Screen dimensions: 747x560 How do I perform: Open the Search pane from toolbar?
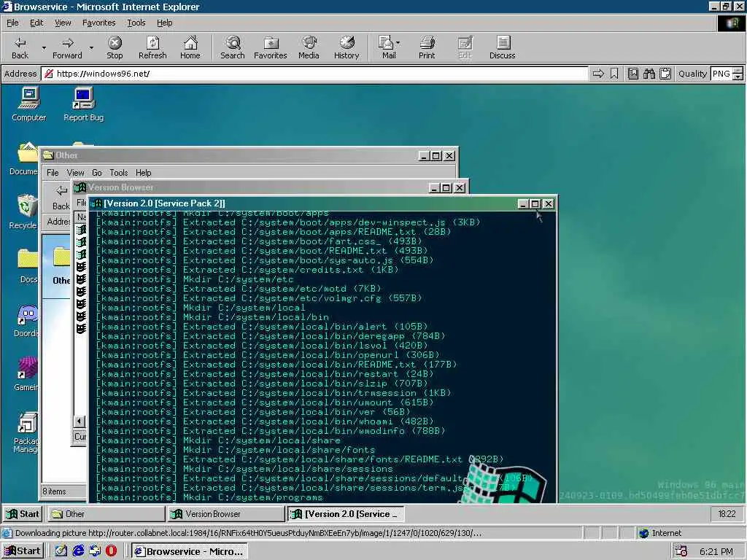pyautogui.click(x=233, y=47)
